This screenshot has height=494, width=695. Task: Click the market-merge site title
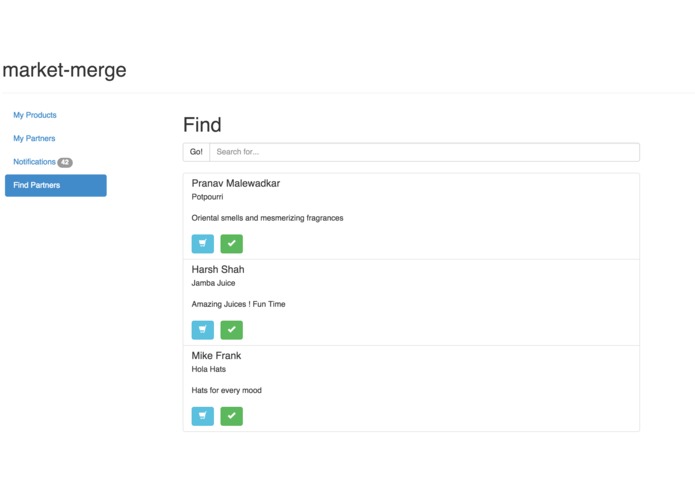pos(64,70)
